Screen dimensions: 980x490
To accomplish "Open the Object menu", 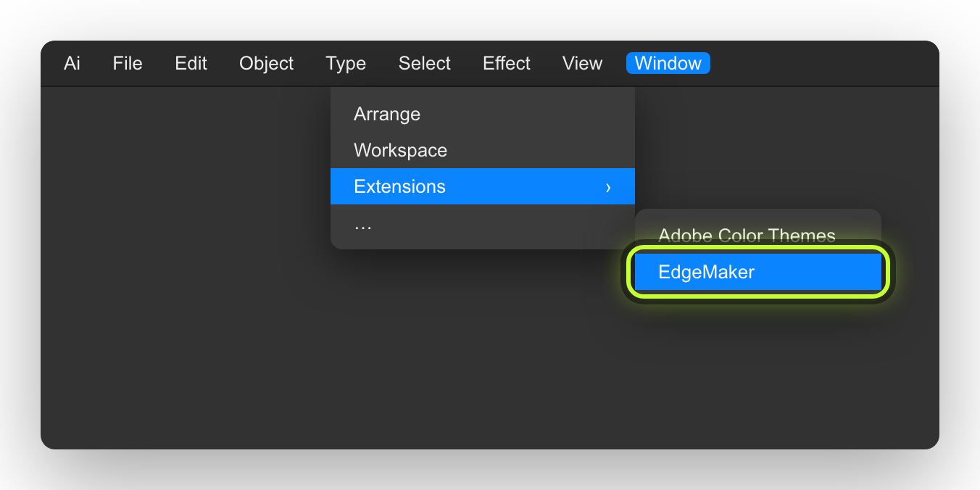I will point(267,63).
